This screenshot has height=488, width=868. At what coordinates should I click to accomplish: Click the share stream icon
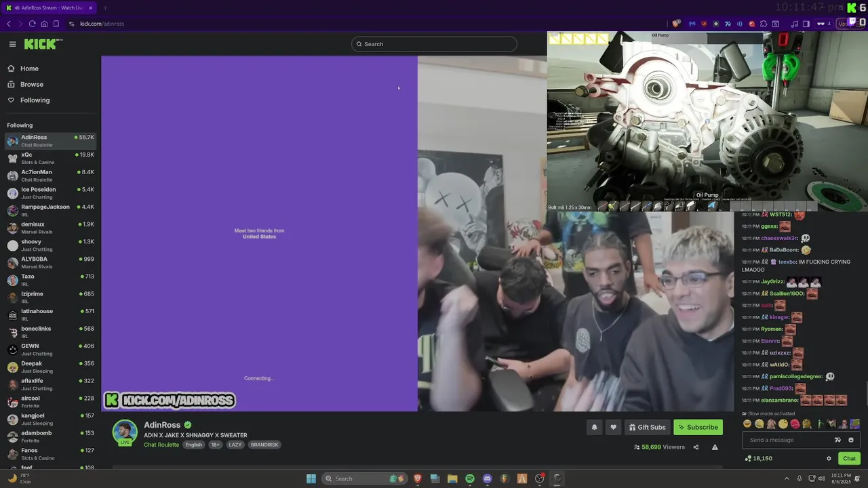(x=696, y=447)
